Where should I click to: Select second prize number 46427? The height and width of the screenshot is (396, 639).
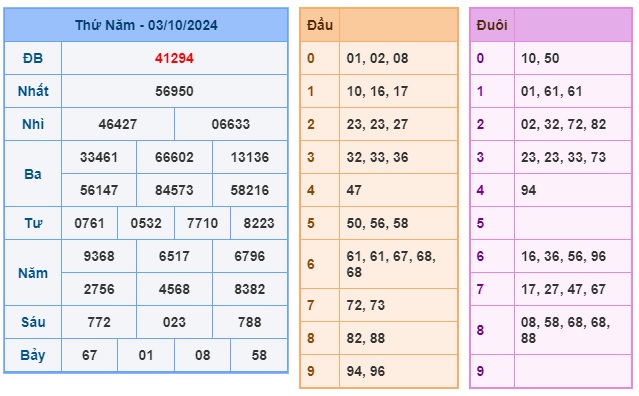click(x=118, y=124)
